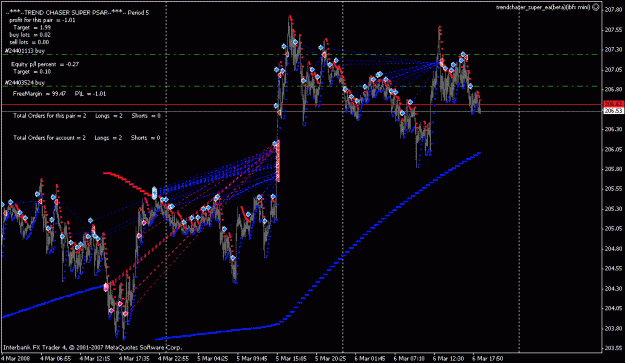Screen dimensions: 625x363
Task: Click the 206.05 price axis label
Action: [x=614, y=149]
